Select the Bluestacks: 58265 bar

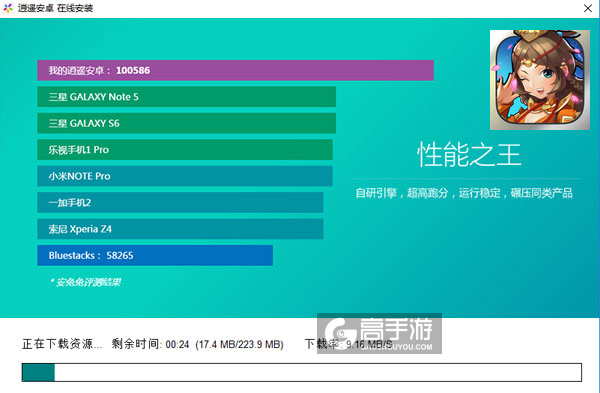155,255
